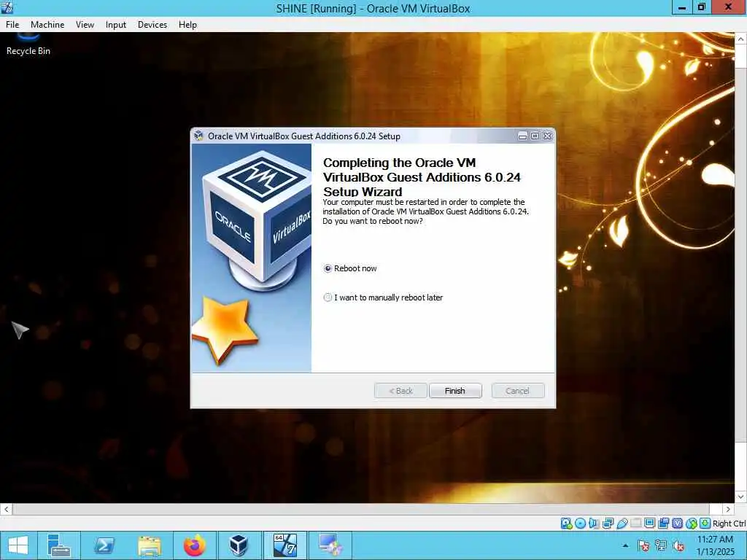Click the CPU virtualization V icon

tap(678, 524)
